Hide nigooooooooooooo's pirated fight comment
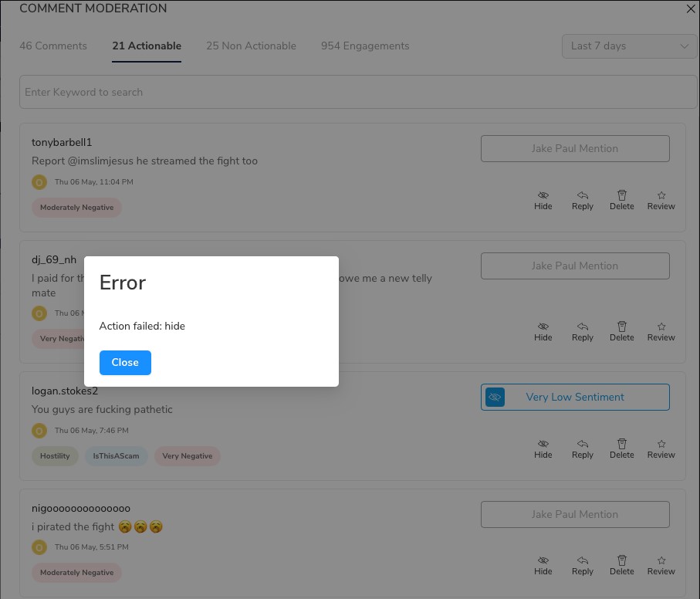The width and height of the screenshot is (700, 599). (543, 566)
